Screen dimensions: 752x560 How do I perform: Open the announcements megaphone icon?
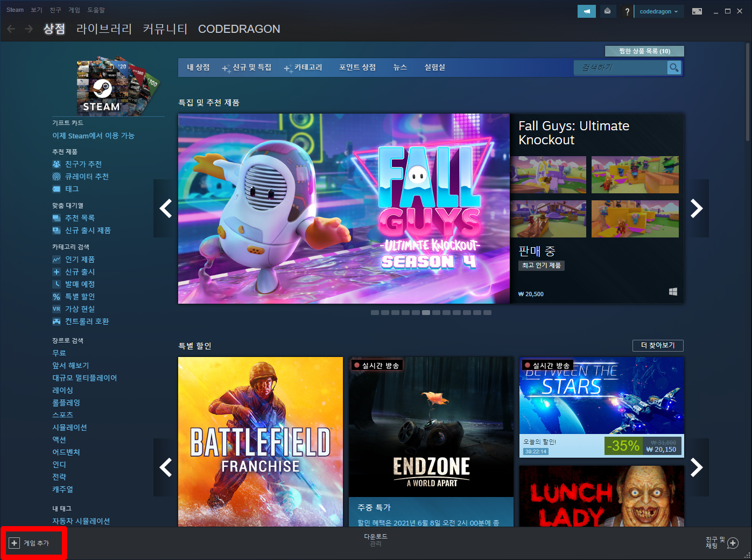coord(587,11)
